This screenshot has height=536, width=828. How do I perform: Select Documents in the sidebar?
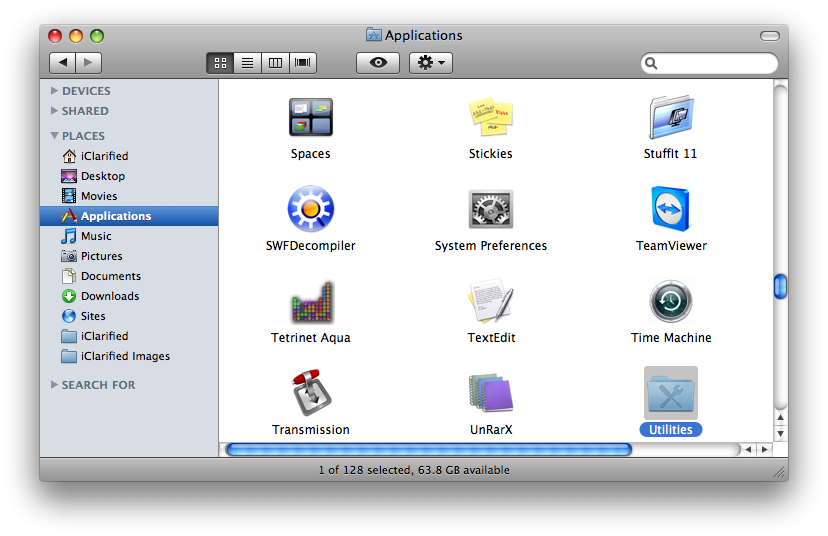[x=110, y=276]
